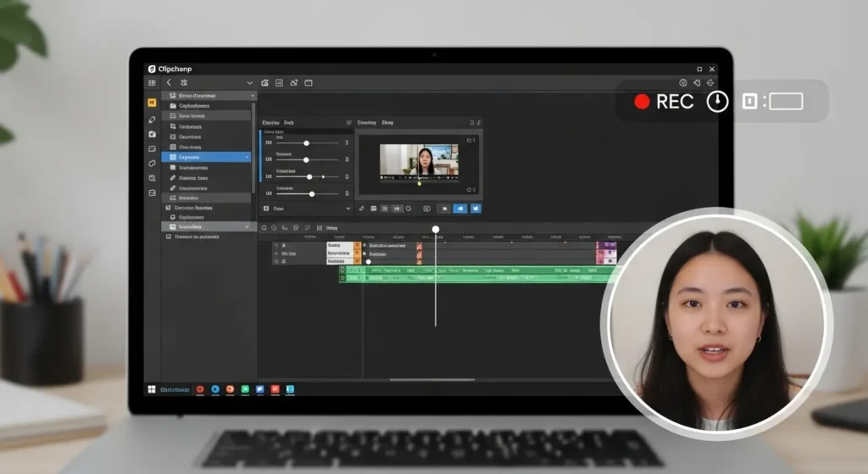This screenshot has width=868, height=474.
Task: Click the rightmost blue button under the preview
Action: click(476, 208)
